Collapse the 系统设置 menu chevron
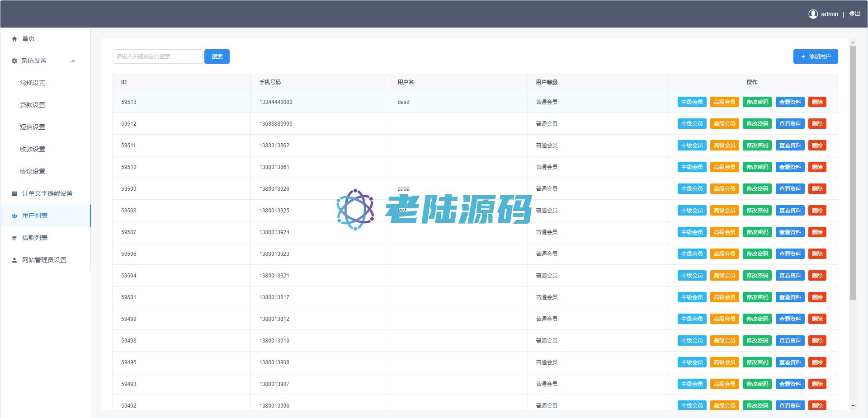 (x=73, y=61)
